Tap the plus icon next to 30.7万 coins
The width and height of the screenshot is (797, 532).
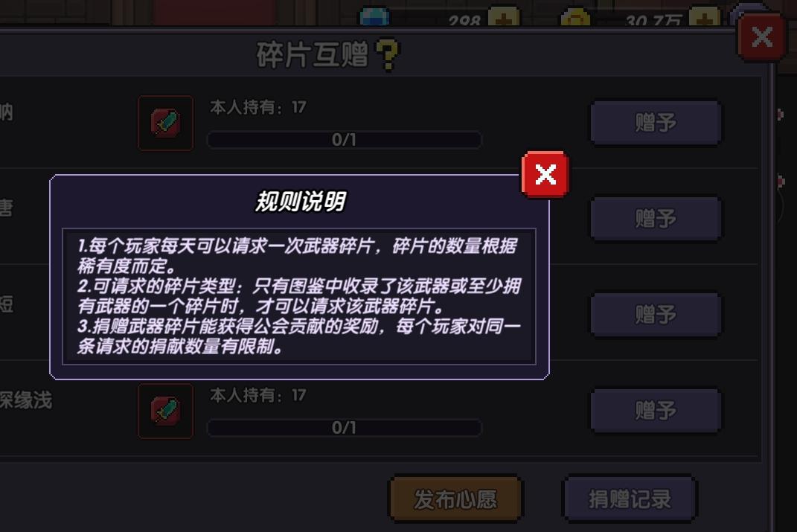705,18
